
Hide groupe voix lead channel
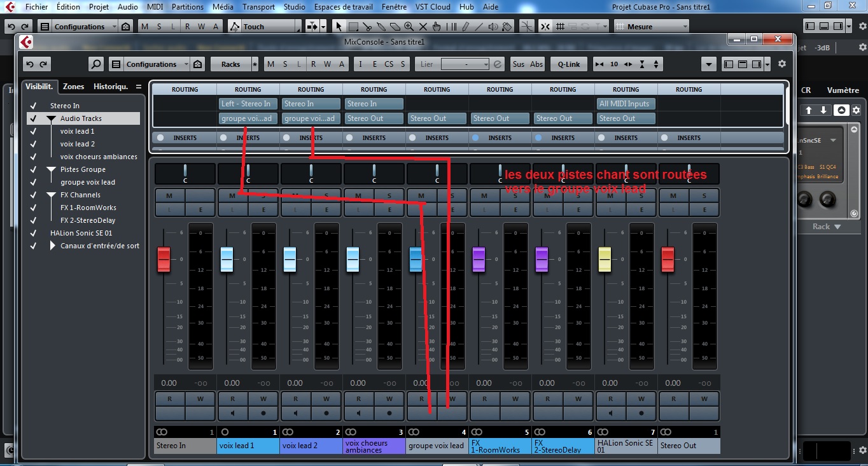(33, 182)
